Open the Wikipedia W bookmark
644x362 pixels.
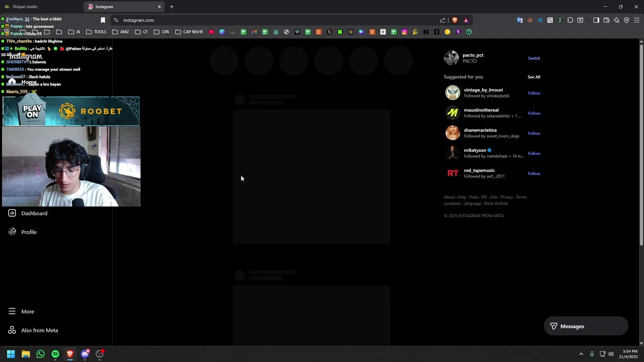tap(383, 32)
